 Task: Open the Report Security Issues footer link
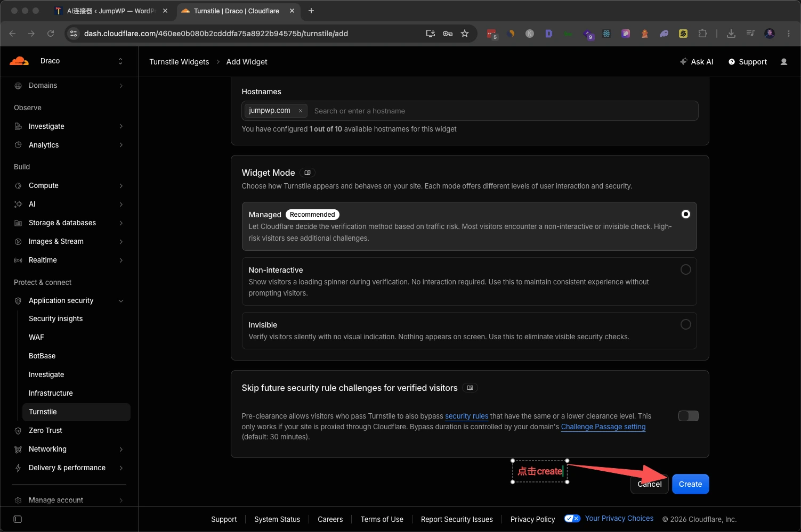pos(457,519)
